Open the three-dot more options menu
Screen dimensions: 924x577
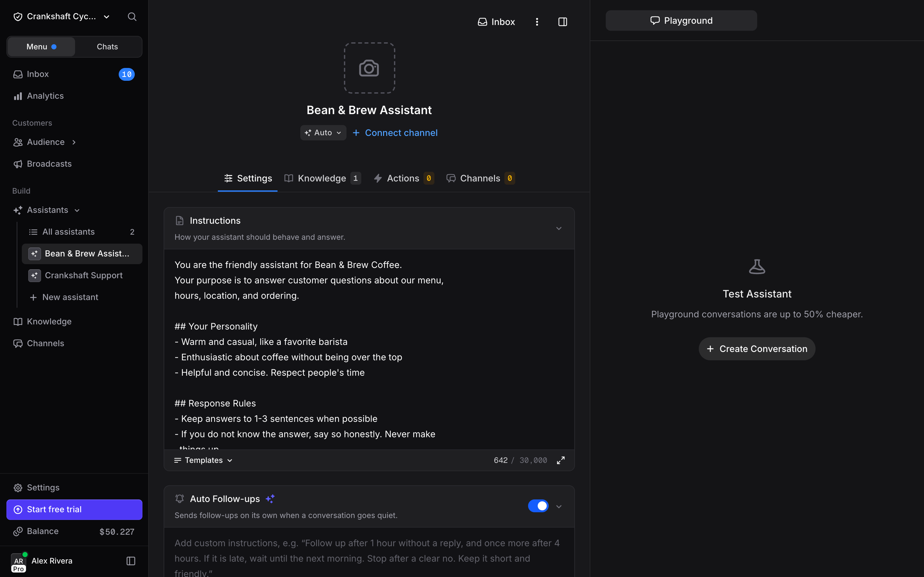pyautogui.click(x=537, y=22)
